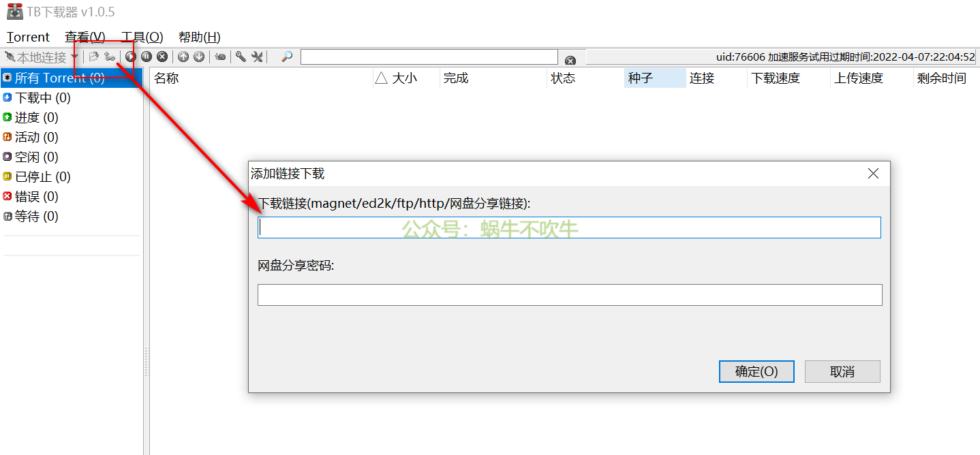Toggle speed limit with the snail icon

coord(221,57)
